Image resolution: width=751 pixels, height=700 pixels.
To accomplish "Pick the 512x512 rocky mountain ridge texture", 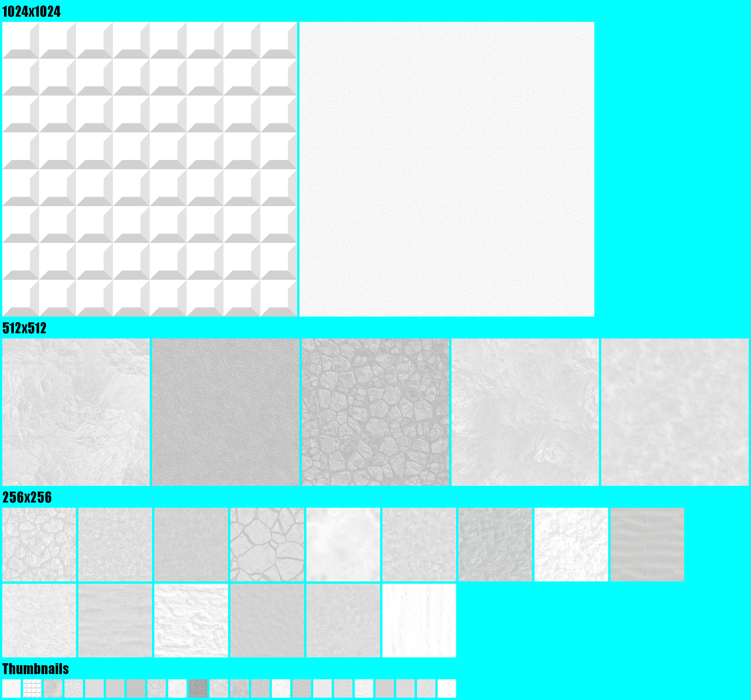I will (x=76, y=412).
